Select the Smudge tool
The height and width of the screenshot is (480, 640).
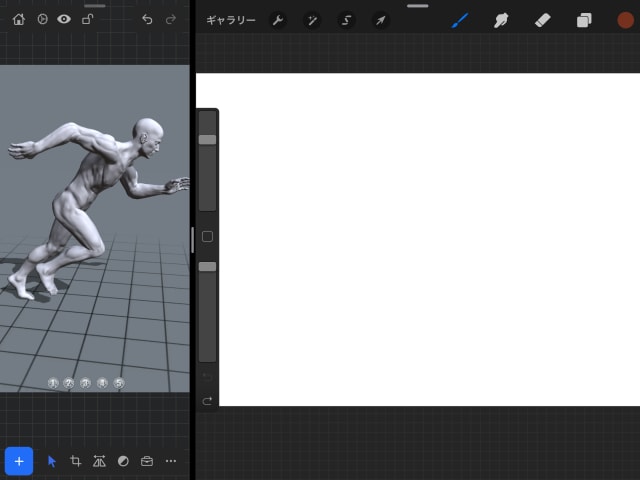click(501, 20)
